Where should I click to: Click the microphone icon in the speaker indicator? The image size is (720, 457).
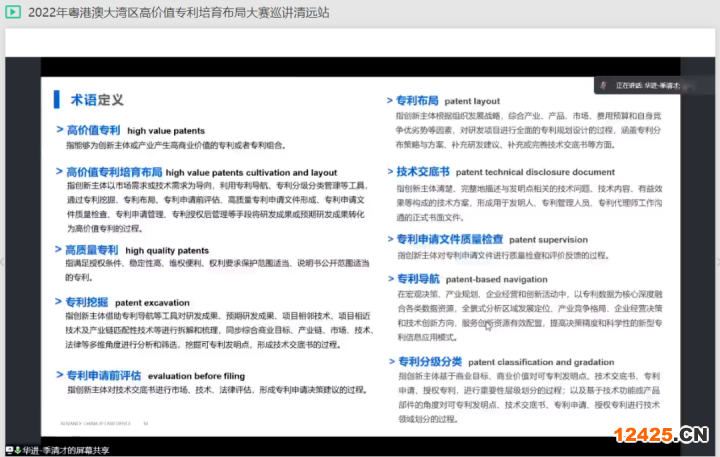point(604,86)
